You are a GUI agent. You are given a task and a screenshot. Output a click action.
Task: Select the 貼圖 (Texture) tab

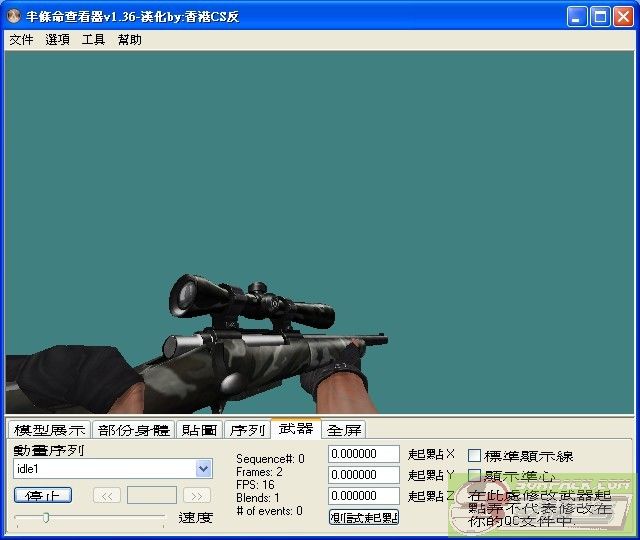pyautogui.click(x=200, y=430)
